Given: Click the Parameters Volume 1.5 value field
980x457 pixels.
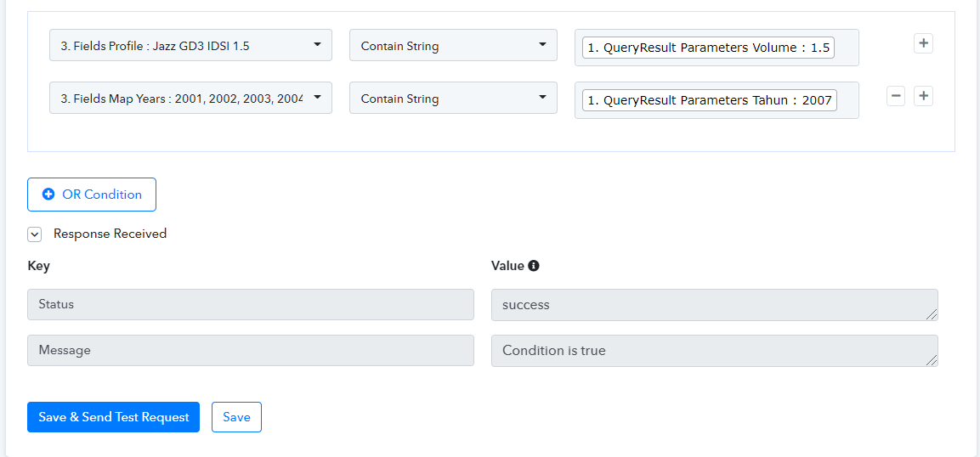Looking at the screenshot, I should coord(708,48).
